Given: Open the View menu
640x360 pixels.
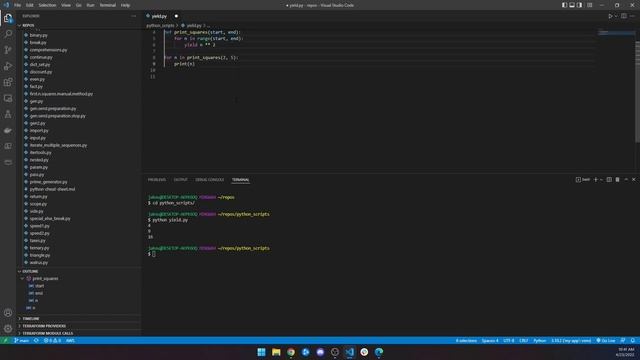Looking at the screenshot, I should pos(66,5).
